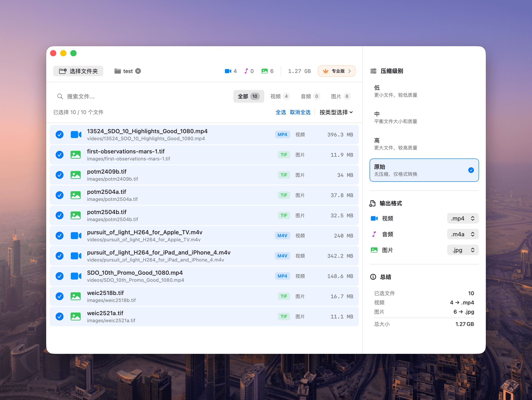The height and width of the screenshot is (400, 532).
Task: Click the TIF badge of potm2504b.tif
Action: 284,215
